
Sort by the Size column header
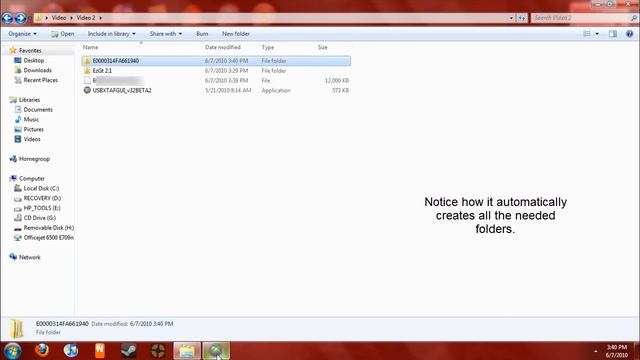(333, 47)
